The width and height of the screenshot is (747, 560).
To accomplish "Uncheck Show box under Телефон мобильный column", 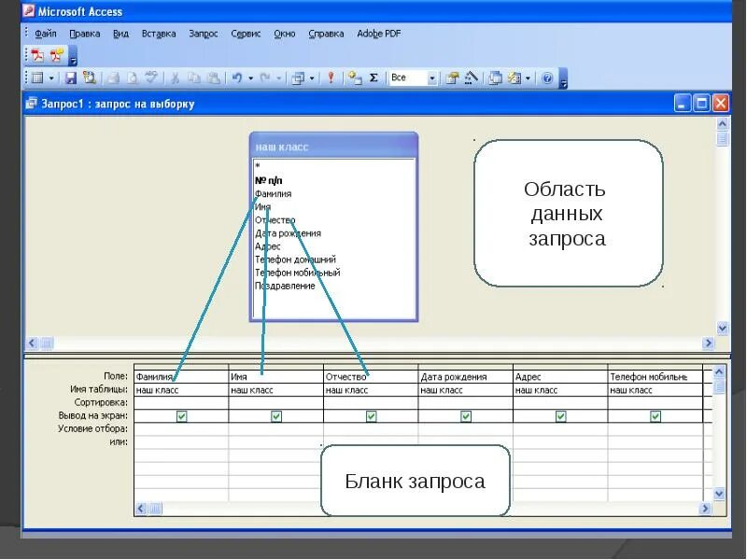I will pyautogui.click(x=655, y=416).
